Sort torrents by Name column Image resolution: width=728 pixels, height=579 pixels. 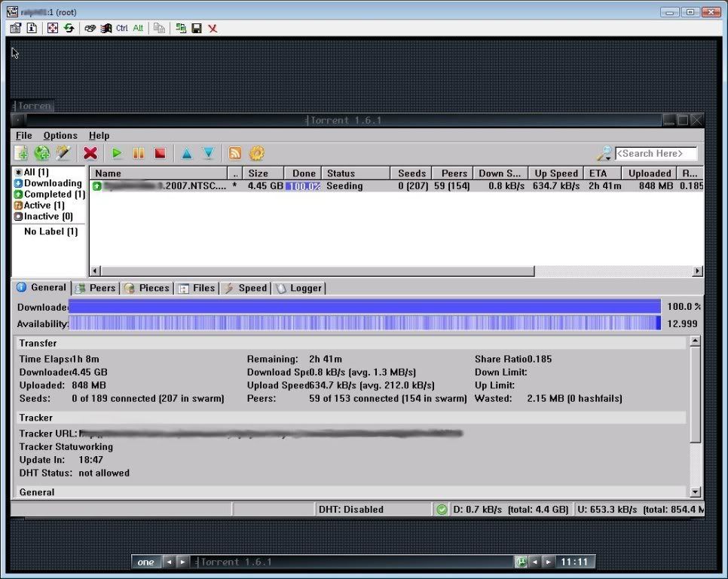point(158,173)
